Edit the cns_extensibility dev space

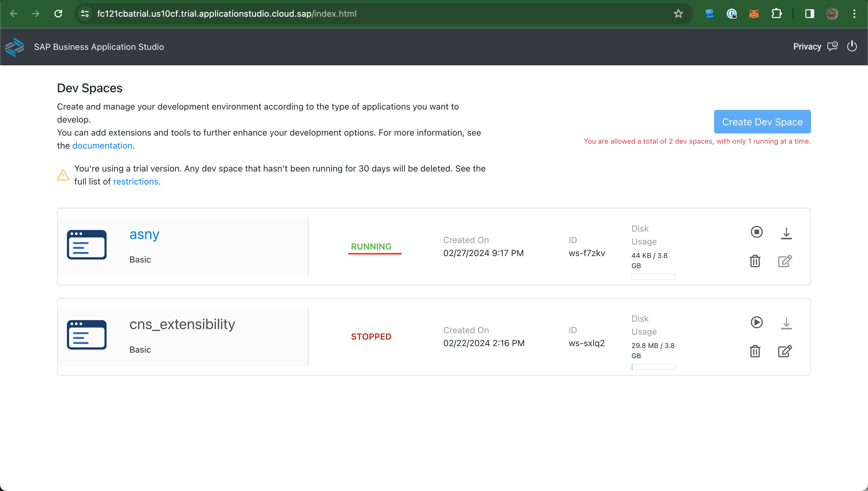pyautogui.click(x=785, y=351)
